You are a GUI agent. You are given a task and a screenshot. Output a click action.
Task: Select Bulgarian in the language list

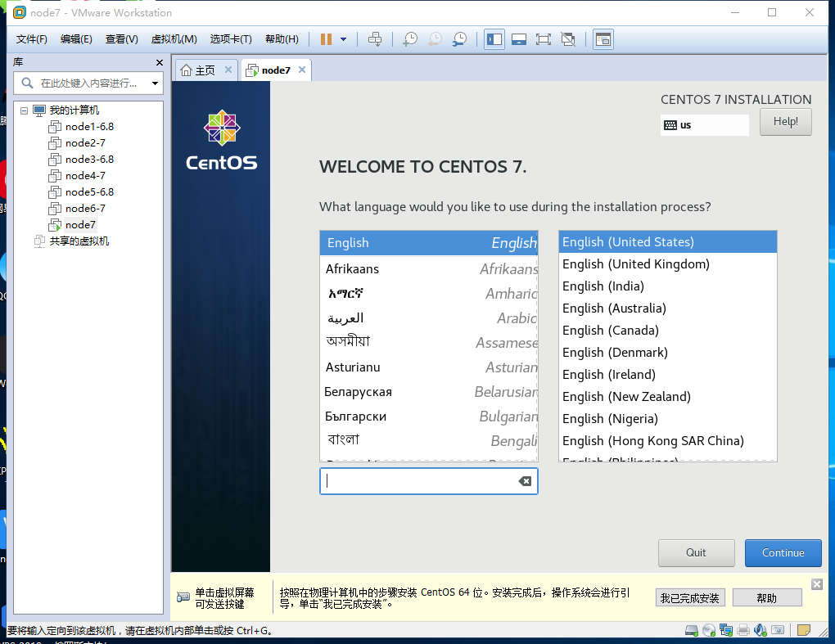(429, 417)
